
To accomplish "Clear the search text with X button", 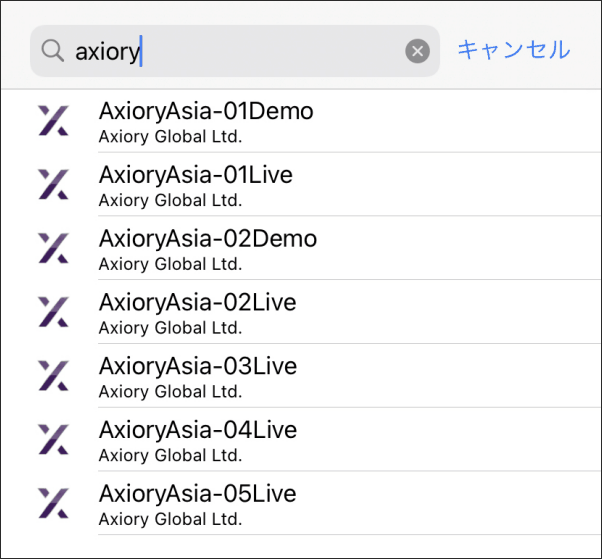I will (417, 51).
